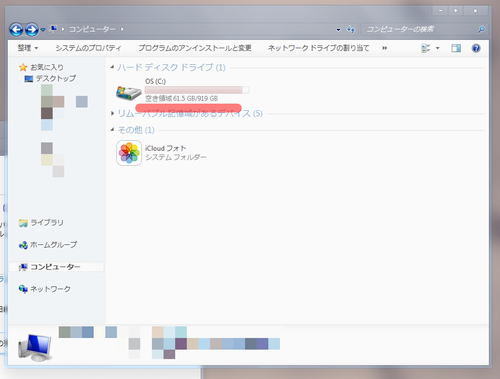Screen dimensions: 500x379
Task: Click the computer image in details pane
Action: coord(35,347)
